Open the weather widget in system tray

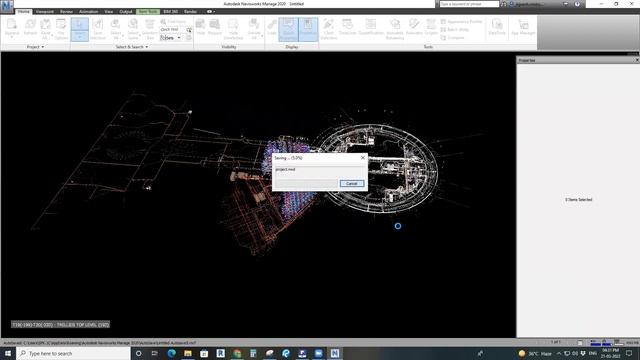click(x=535, y=353)
